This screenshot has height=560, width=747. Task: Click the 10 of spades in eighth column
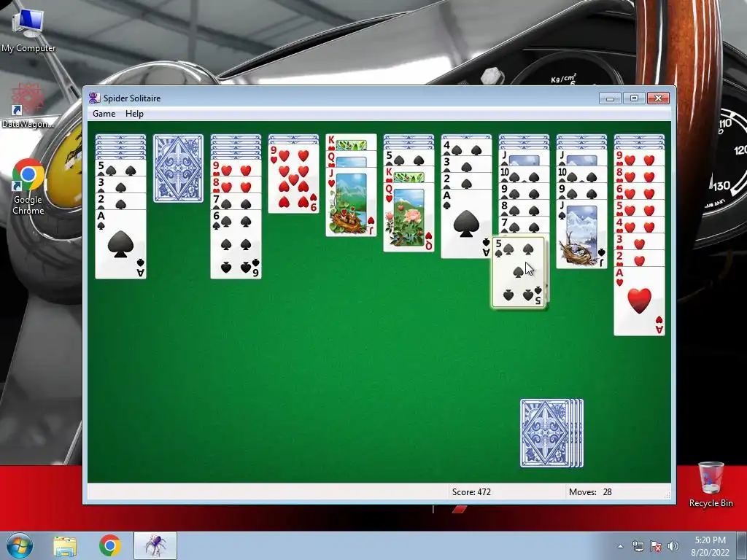click(x=524, y=174)
